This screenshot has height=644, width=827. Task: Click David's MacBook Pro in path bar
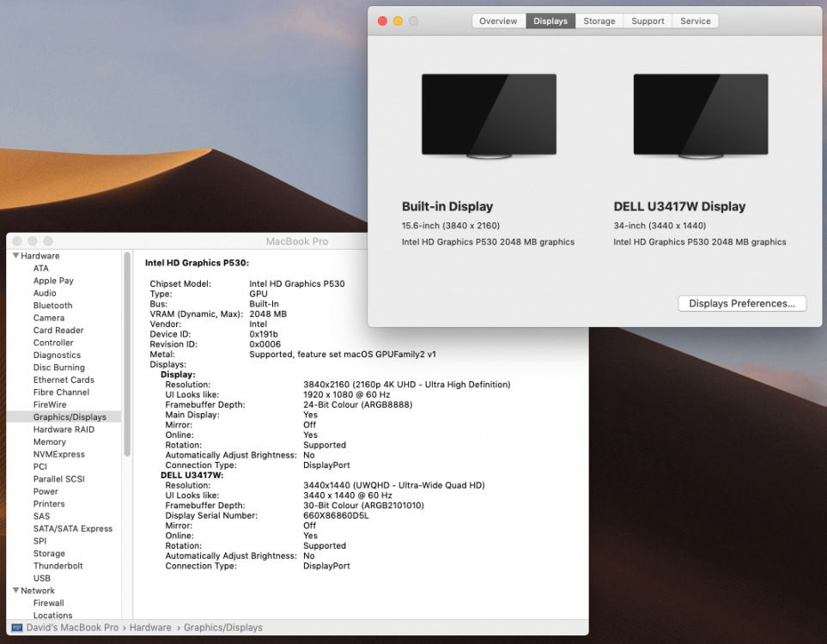click(x=72, y=628)
